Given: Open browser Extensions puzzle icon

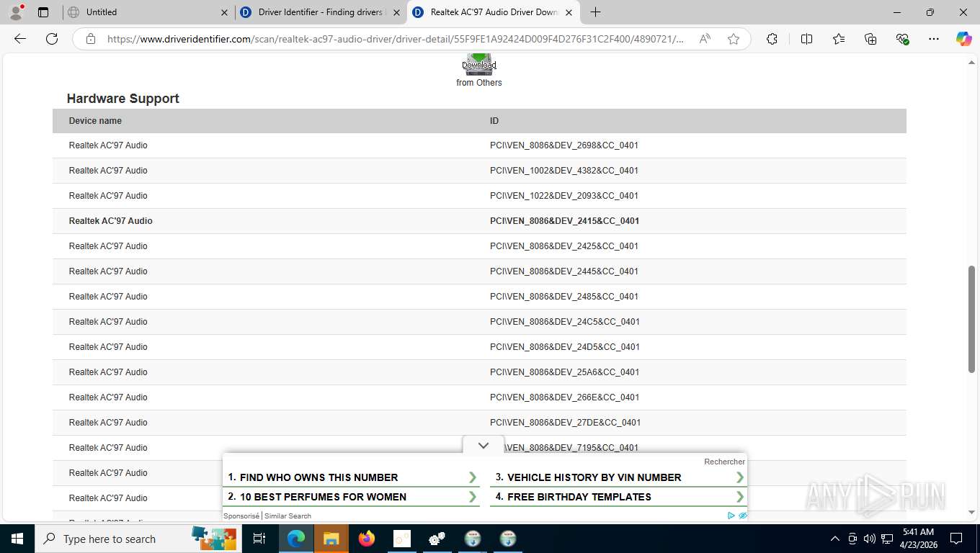Looking at the screenshot, I should point(772,39).
